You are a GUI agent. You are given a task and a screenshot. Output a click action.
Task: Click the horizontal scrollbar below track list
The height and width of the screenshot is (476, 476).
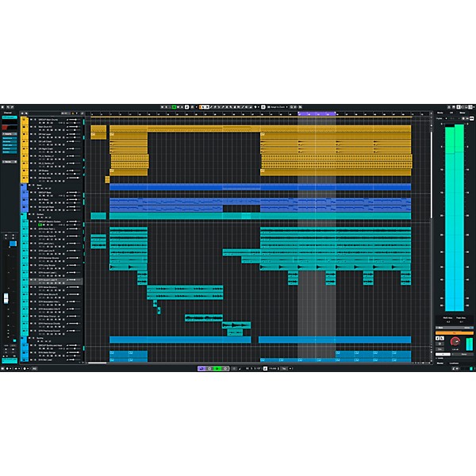[x=97, y=363]
